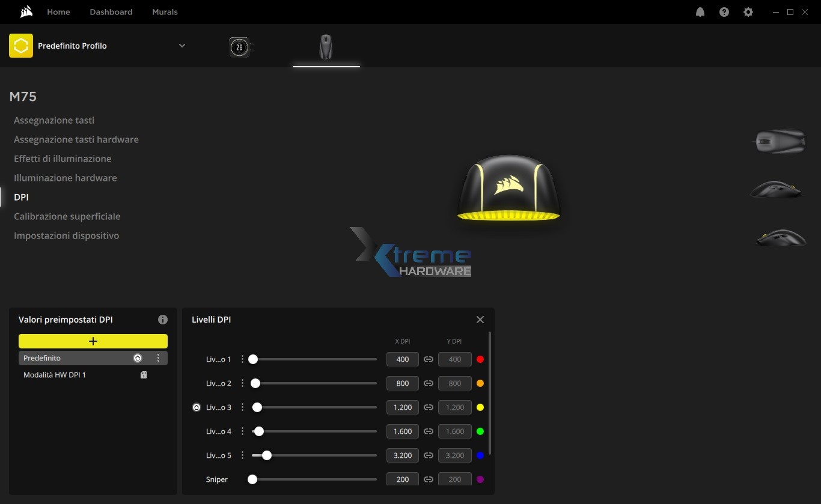Unlink the Sniper X and Y DPI values

429,479
